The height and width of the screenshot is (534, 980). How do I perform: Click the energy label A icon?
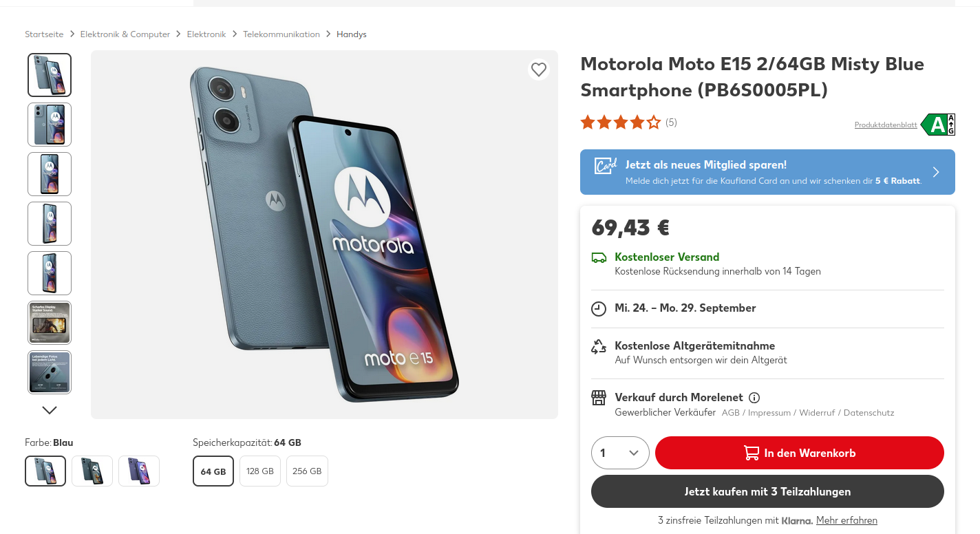(x=938, y=125)
